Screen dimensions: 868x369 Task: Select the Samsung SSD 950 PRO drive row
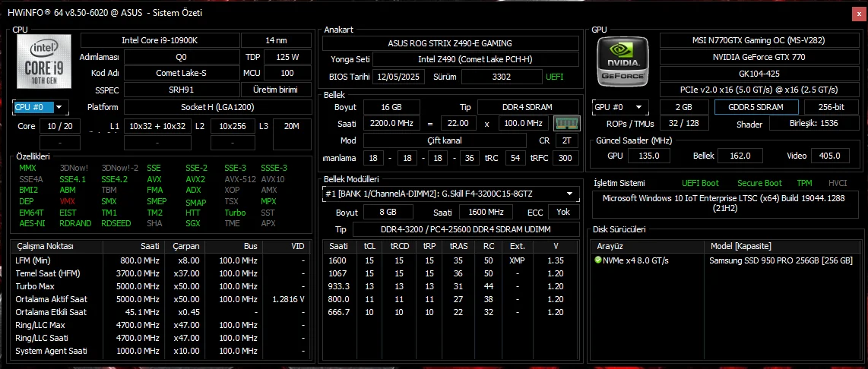[x=724, y=260]
